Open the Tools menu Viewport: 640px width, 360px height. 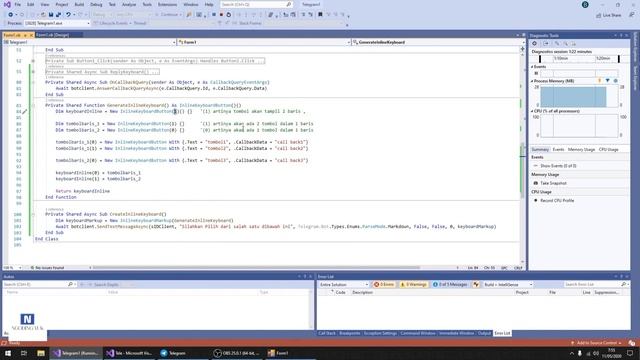tap(147, 4)
